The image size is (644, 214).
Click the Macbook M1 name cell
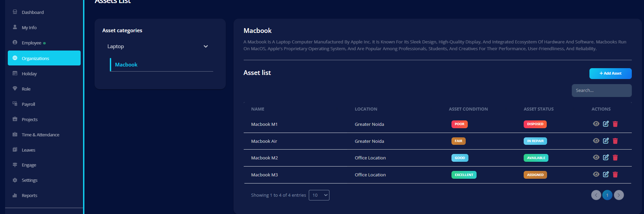264,124
